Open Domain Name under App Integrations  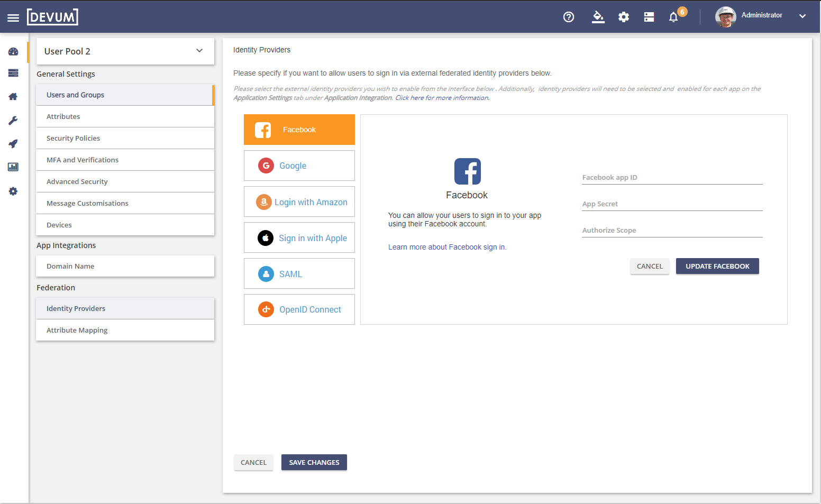[x=125, y=267]
